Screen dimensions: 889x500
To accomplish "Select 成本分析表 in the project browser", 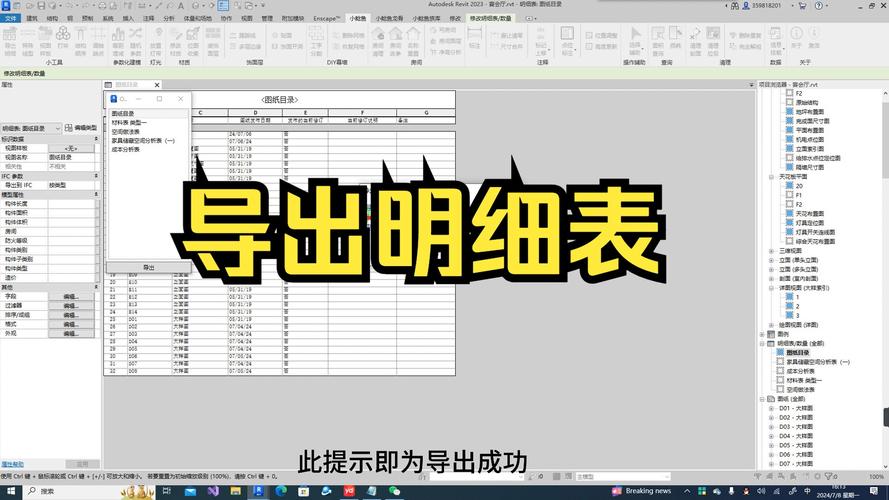I will point(801,371).
